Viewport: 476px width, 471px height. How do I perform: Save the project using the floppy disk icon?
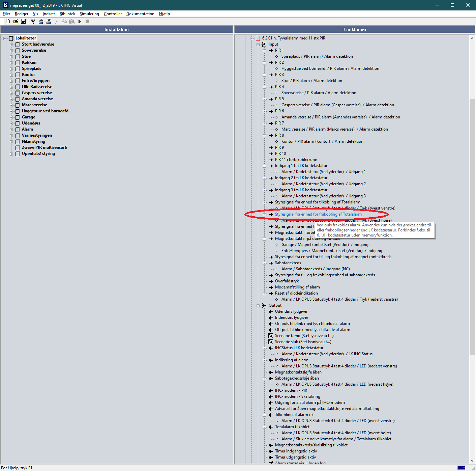[x=23, y=21]
